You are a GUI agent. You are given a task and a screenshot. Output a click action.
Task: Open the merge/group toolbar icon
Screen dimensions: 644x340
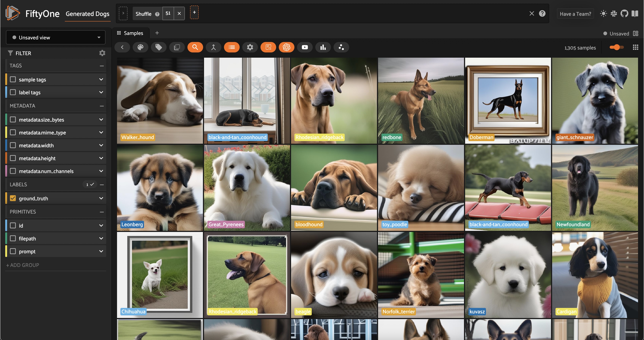pyautogui.click(x=213, y=47)
